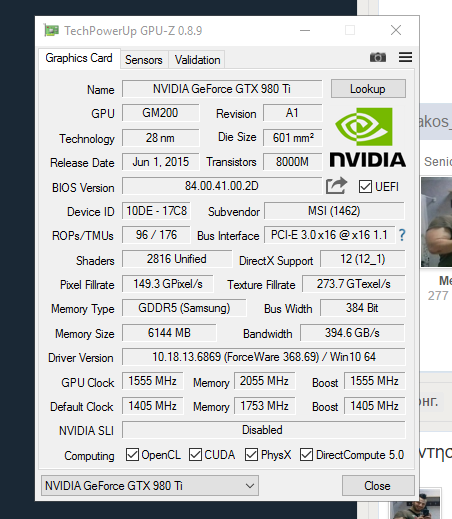Click the GPU-Z app icon in title bar

51,30
